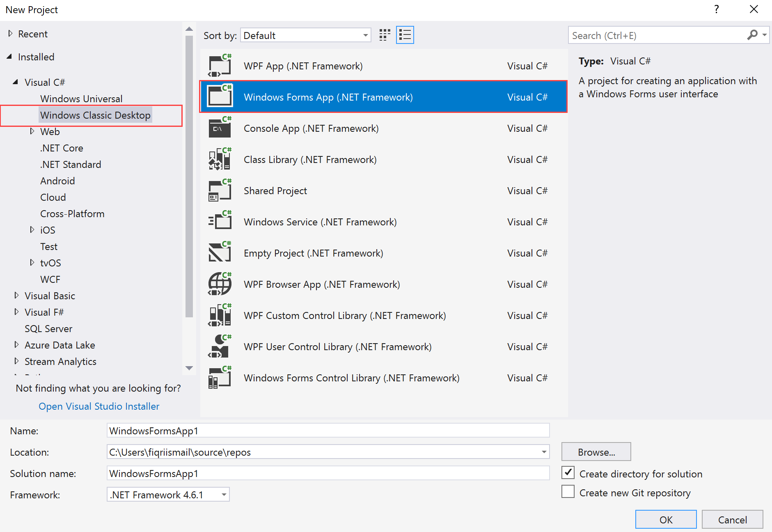This screenshot has height=532, width=772.
Task: Select the .NET Core category
Action: click(x=62, y=148)
